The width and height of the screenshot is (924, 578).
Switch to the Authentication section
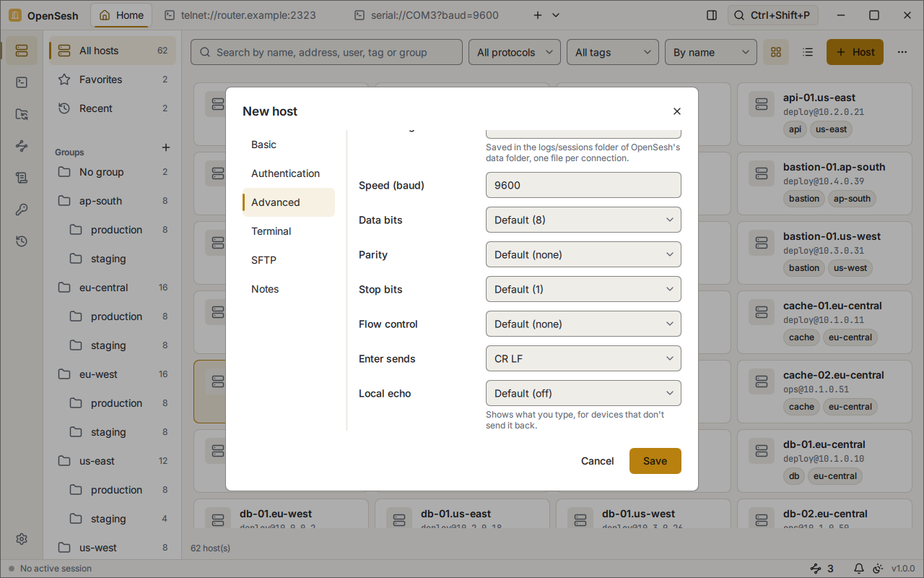coord(289,173)
